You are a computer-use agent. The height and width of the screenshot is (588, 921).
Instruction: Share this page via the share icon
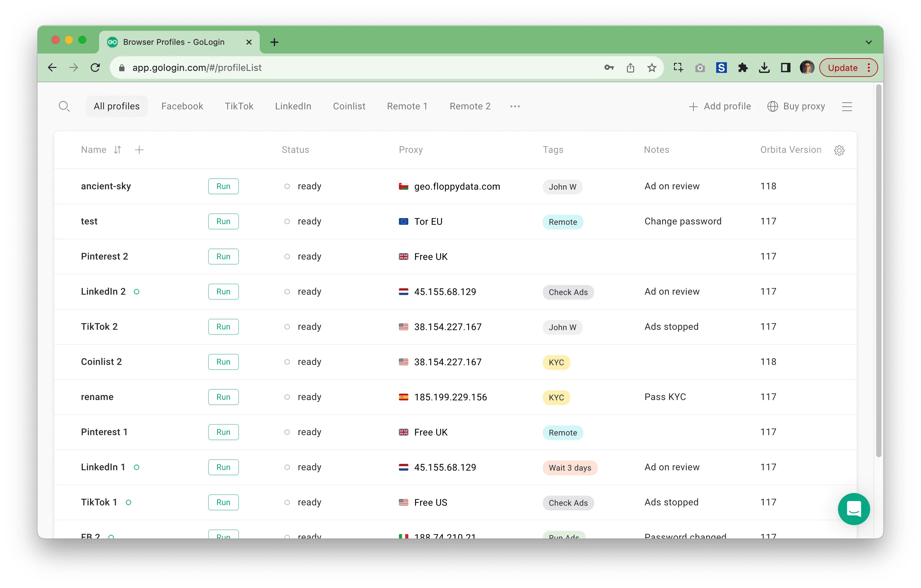point(630,68)
